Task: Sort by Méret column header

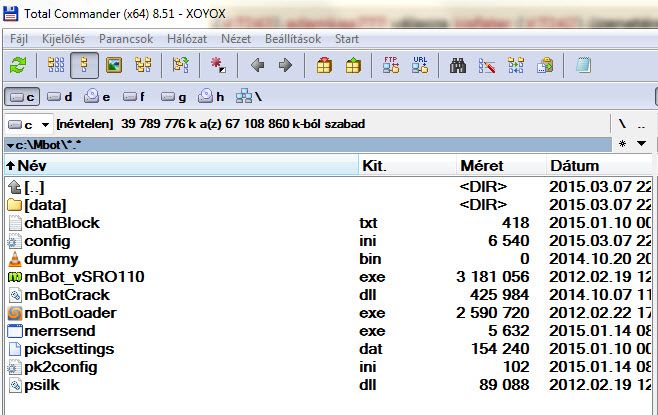Action: pos(501,166)
